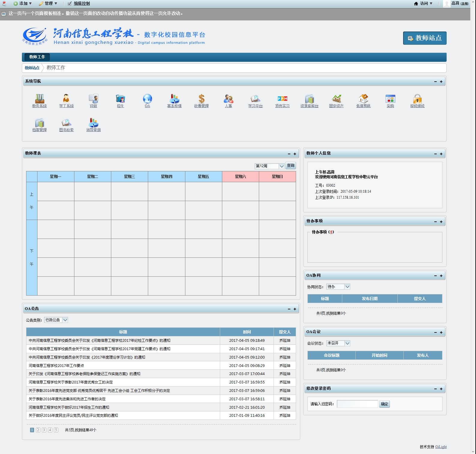The height and width of the screenshot is (454, 476).
Task: Open the 第12周 week dropdown
Action: coord(281,166)
